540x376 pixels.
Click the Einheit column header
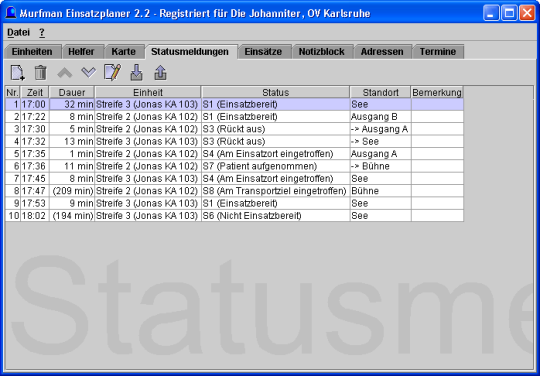pyautogui.click(x=148, y=92)
